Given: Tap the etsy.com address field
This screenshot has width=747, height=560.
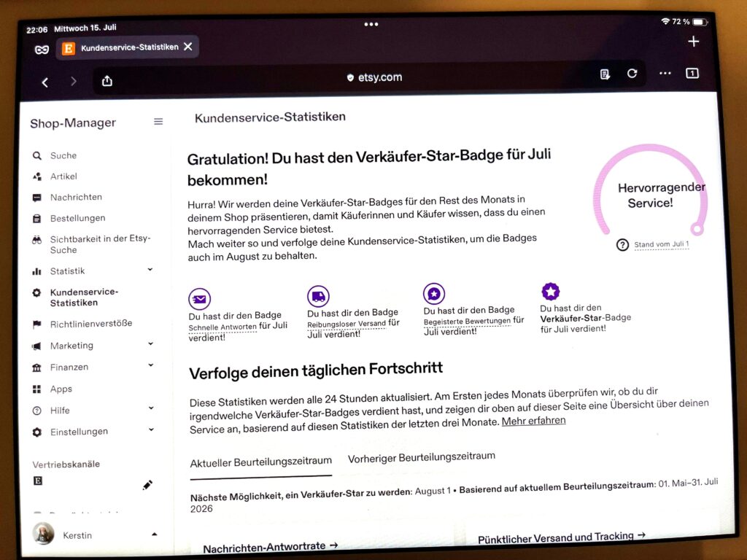Looking at the screenshot, I should point(374,77).
